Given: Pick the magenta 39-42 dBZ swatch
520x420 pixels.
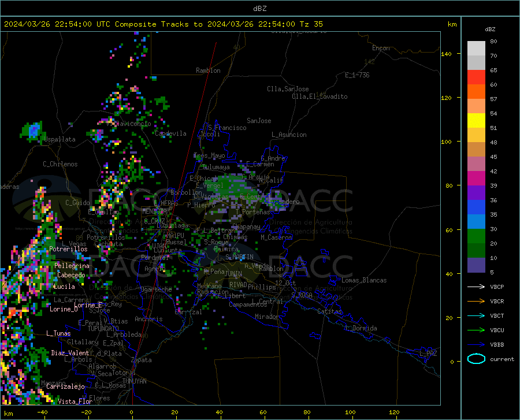Looking at the screenshot, I should (x=476, y=179).
